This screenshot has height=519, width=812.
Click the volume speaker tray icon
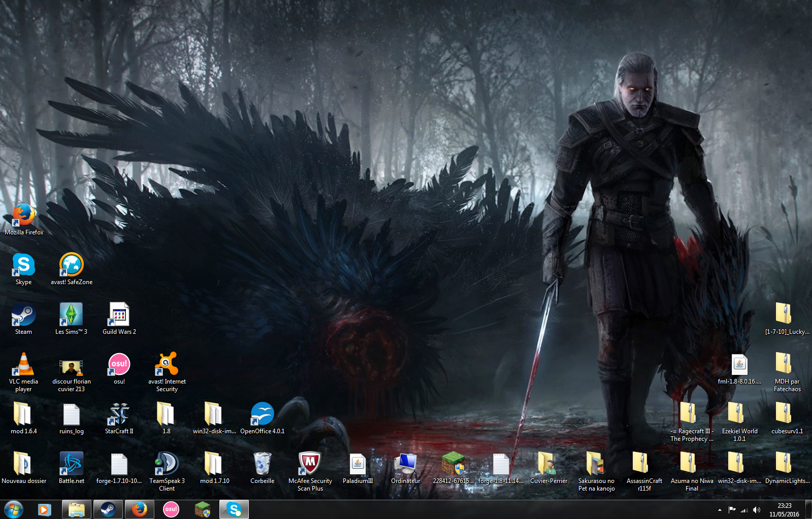tap(757, 510)
